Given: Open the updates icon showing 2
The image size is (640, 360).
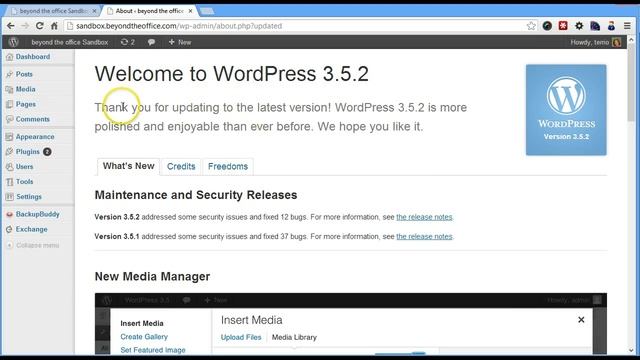Looking at the screenshot, I should [x=128, y=42].
